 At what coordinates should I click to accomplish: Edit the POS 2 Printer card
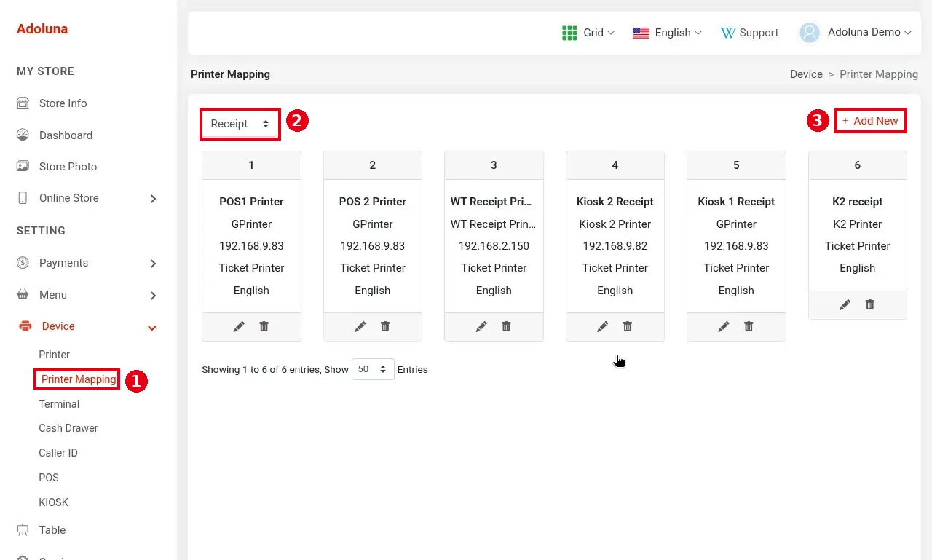point(360,327)
